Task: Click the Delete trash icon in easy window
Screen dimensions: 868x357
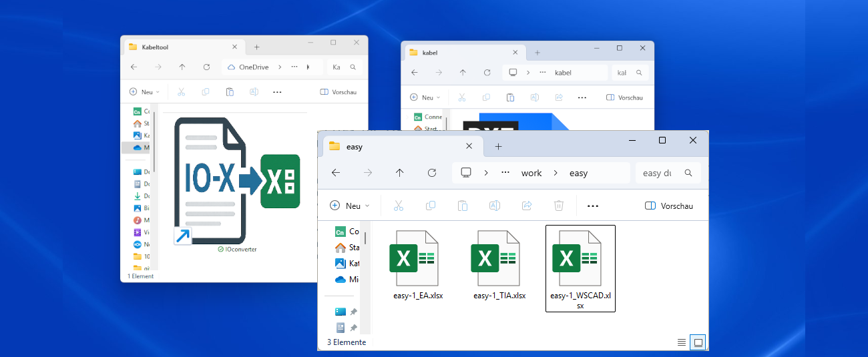Action: click(x=559, y=206)
